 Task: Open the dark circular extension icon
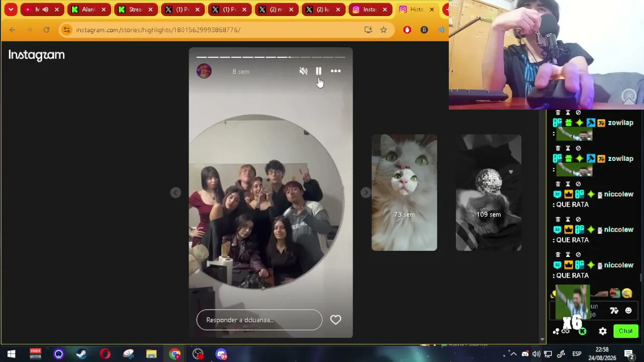click(424, 30)
